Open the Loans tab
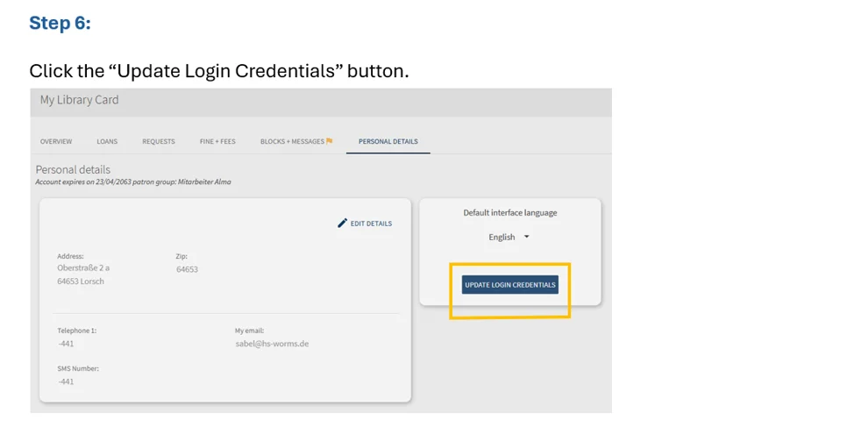 point(107,141)
